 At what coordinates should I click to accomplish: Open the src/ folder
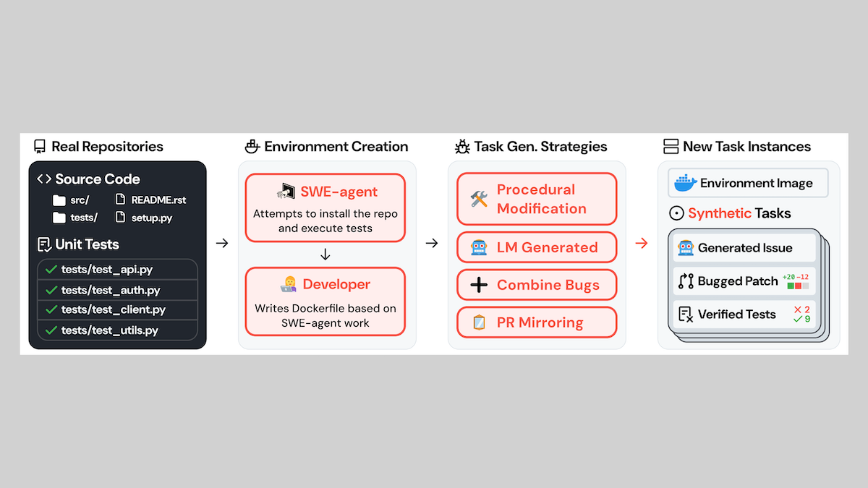coord(59,200)
